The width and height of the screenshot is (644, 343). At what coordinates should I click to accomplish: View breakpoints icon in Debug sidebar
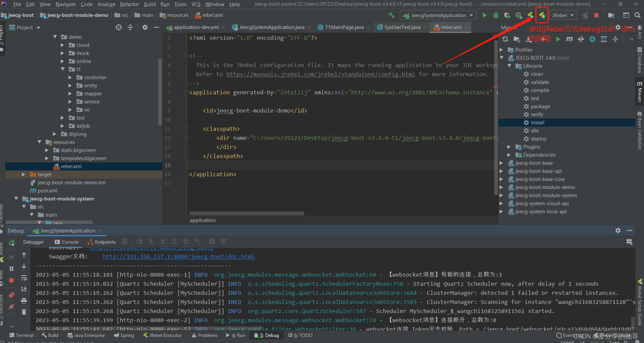click(11, 295)
